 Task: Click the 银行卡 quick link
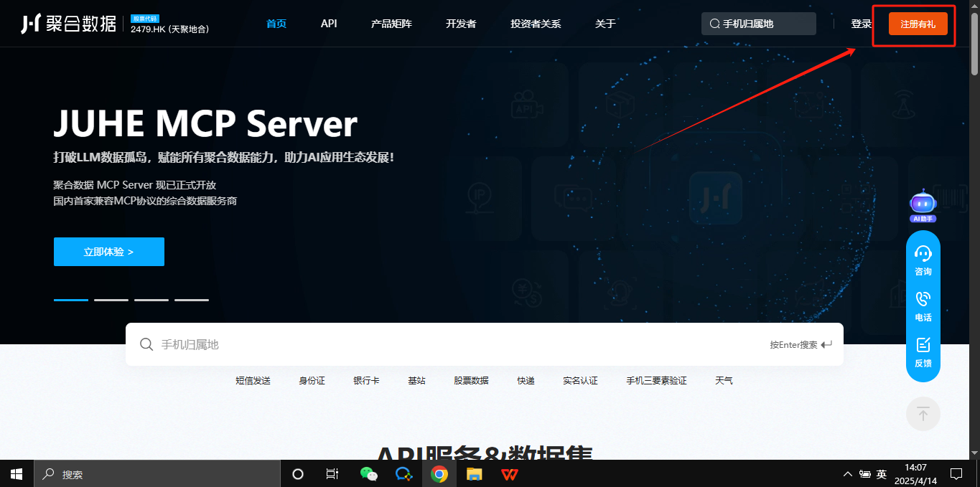pyautogui.click(x=366, y=381)
